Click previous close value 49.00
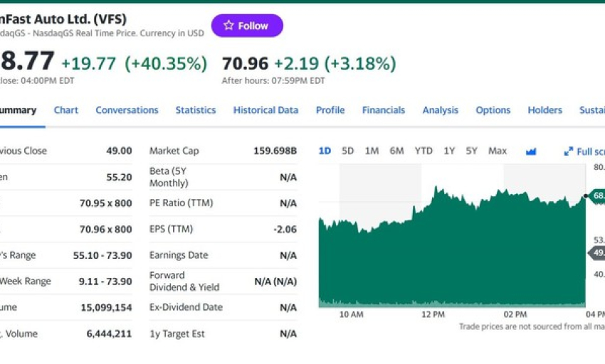605x364 pixels. [x=120, y=151]
